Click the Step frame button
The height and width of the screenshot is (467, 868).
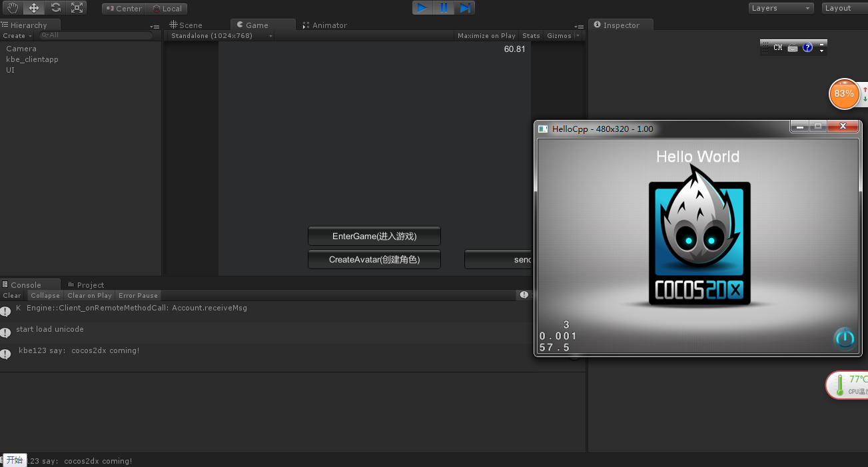[464, 8]
